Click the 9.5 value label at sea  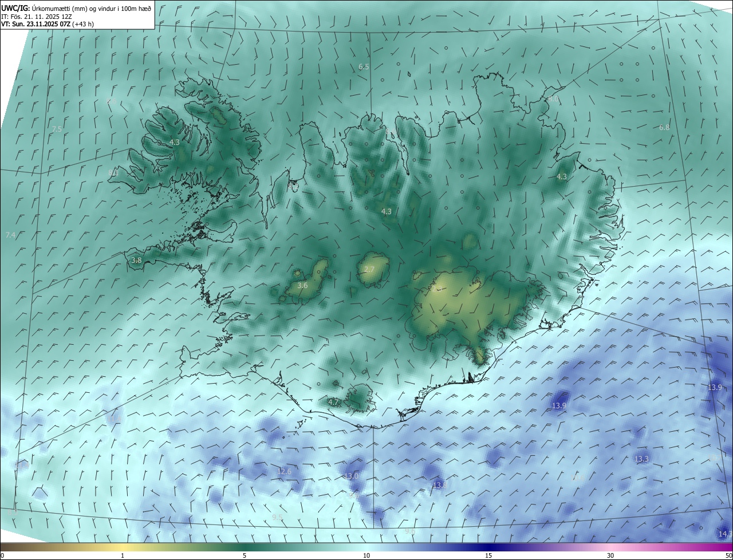[278, 518]
